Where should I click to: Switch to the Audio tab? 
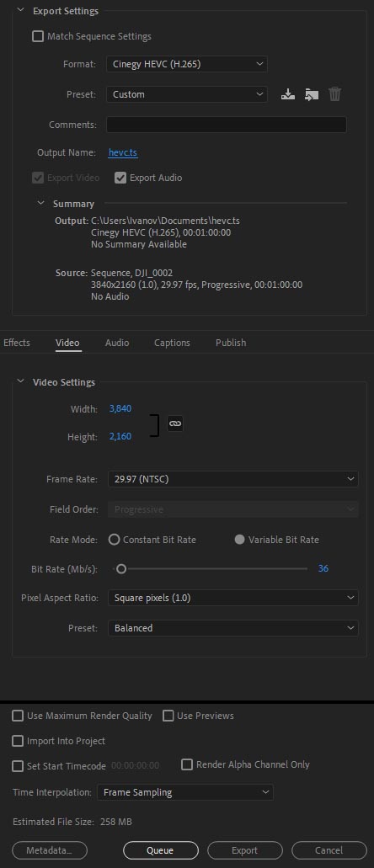coord(117,343)
